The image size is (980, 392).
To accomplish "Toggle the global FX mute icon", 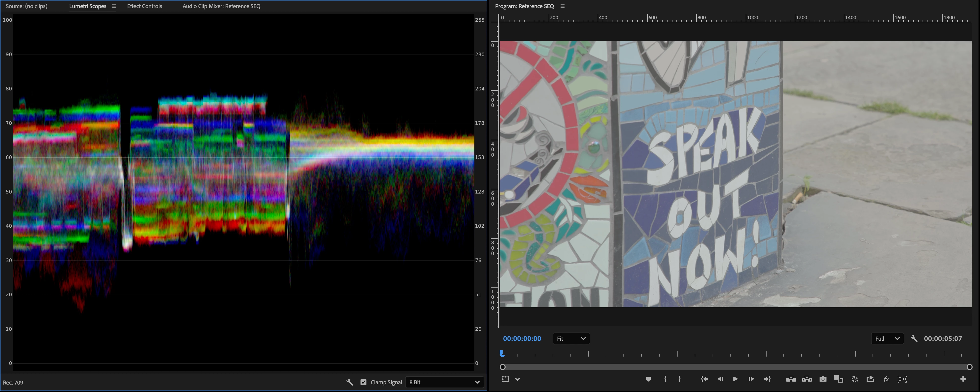I will 886,379.
